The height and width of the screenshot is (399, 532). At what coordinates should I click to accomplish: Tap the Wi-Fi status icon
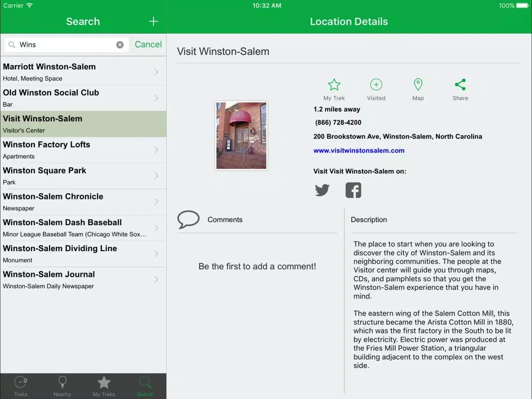click(x=30, y=5)
